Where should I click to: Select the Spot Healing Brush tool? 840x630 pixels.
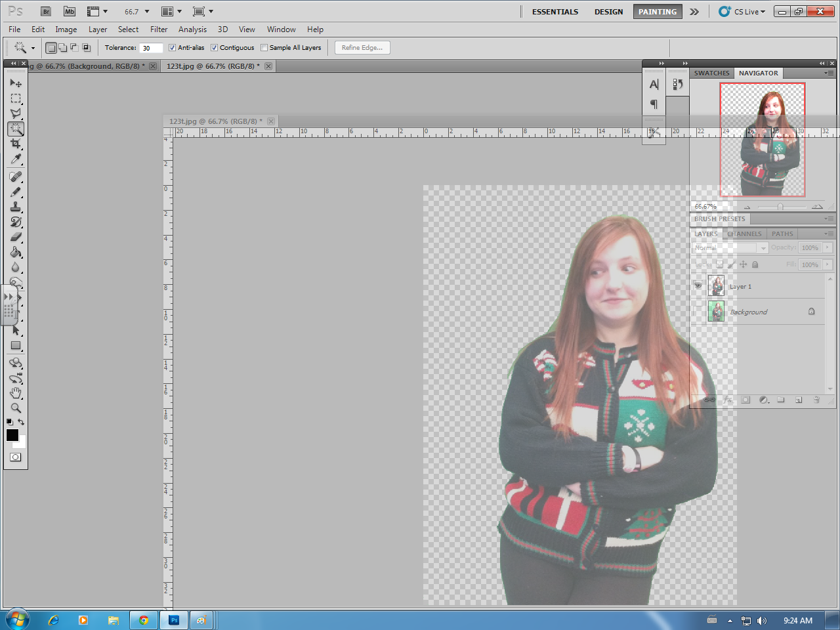pyautogui.click(x=16, y=177)
